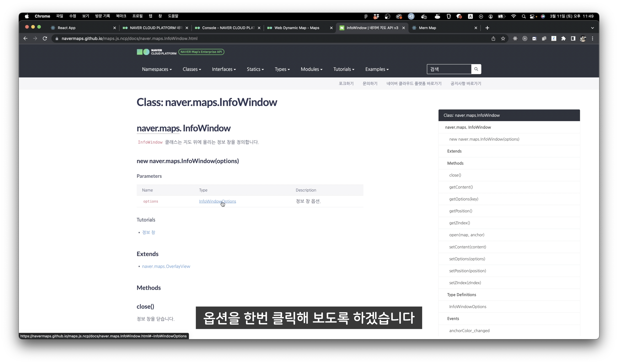This screenshot has width=618, height=364.
Task: Open macOS Control Center toggles icon
Action: click(532, 16)
